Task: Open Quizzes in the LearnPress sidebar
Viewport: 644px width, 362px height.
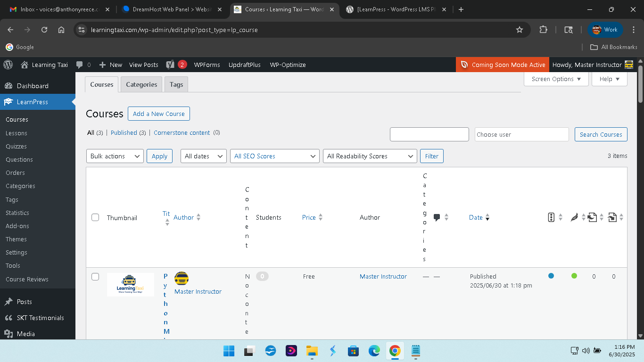Action: [16, 146]
